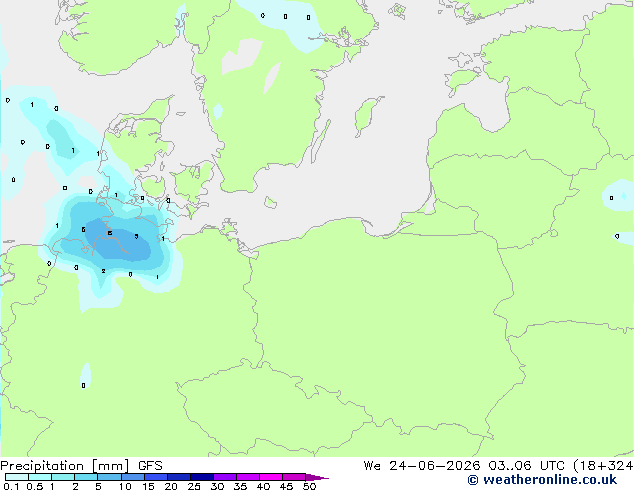
Task: Click the legend label '30'
Action: click(217, 486)
